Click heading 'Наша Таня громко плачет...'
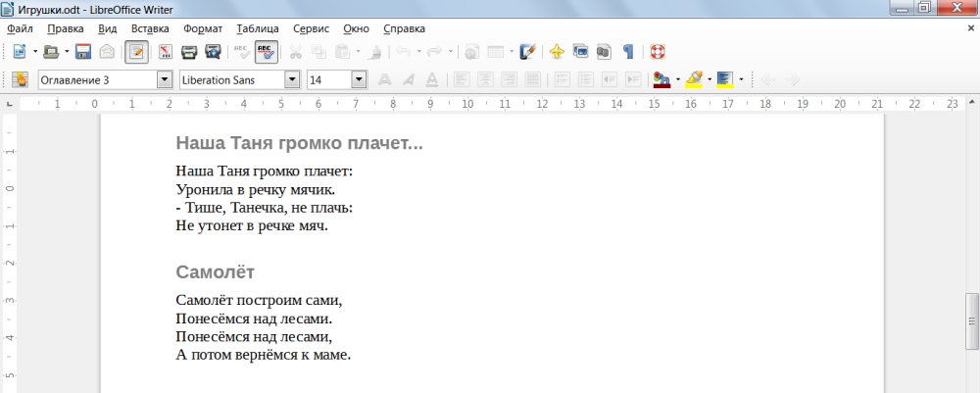 click(299, 143)
